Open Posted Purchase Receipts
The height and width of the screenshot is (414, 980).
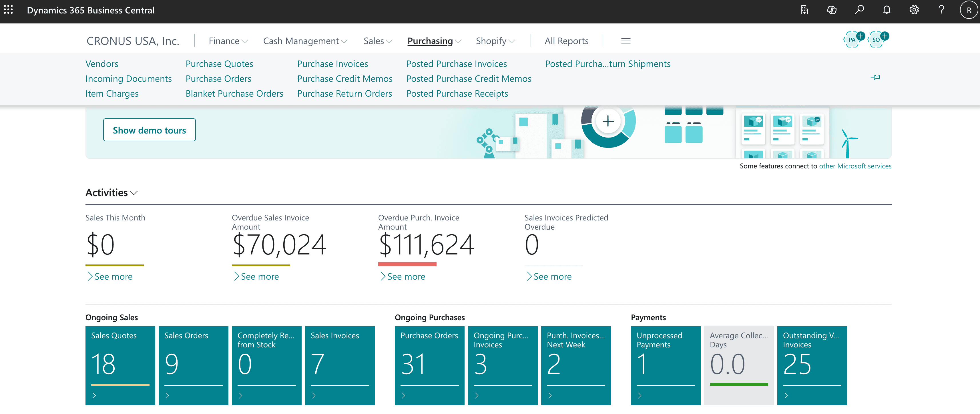[x=457, y=93]
